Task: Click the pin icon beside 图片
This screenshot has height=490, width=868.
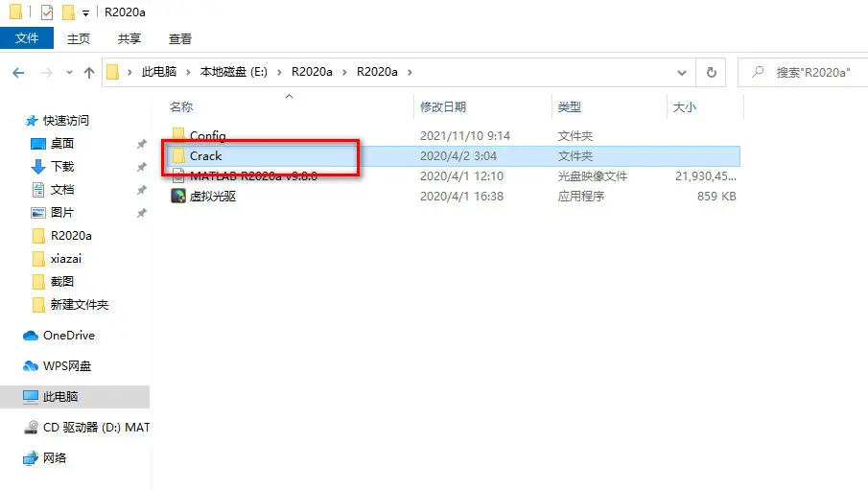Action: click(x=142, y=213)
